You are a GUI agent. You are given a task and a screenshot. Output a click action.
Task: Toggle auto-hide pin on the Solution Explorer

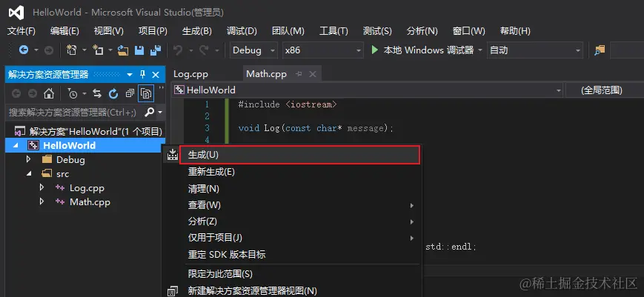click(x=142, y=74)
